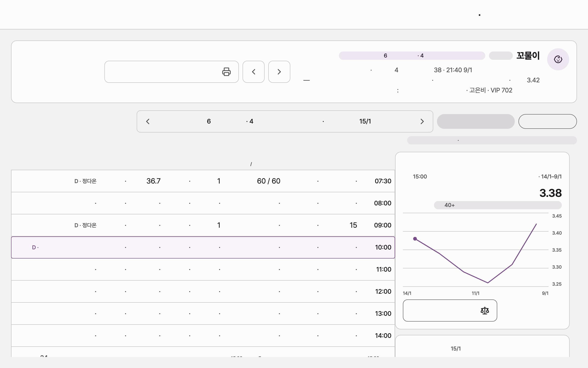Viewport: 588px width, 368px height.
Task: Click the 14:00 time cell
Action: click(383, 336)
